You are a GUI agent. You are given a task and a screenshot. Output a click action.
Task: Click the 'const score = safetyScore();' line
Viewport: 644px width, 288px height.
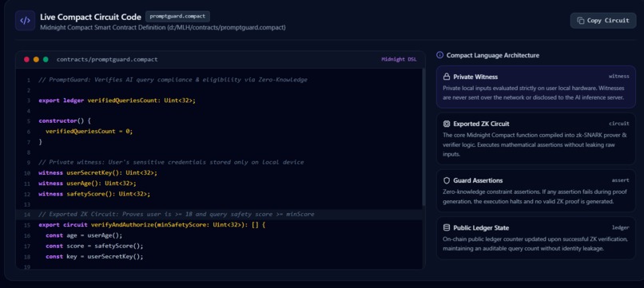(94, 247)
